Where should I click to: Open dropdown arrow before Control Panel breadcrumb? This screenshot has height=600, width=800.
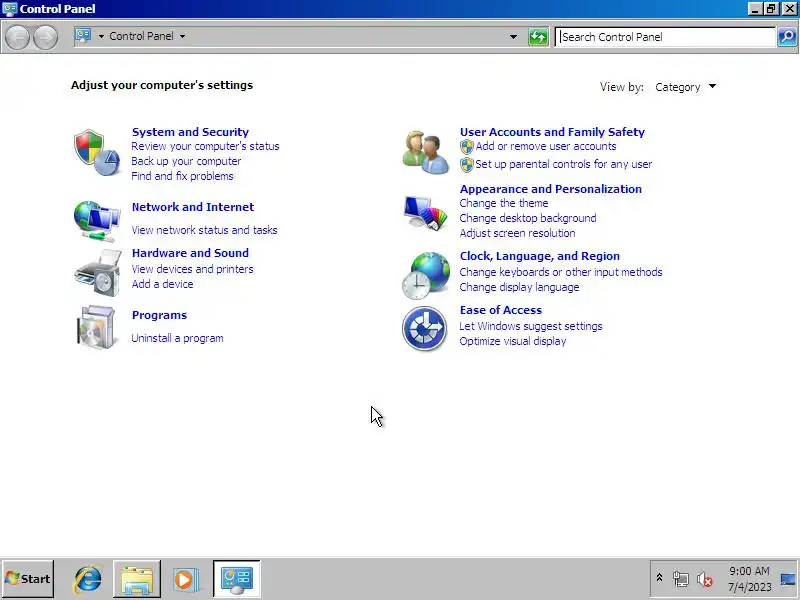pos(101,36)
